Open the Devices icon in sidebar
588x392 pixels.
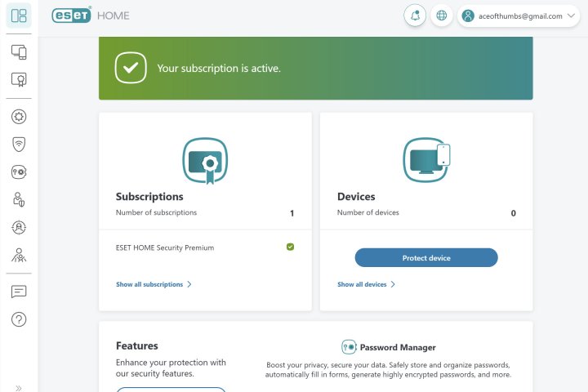[x=19, y=52]
